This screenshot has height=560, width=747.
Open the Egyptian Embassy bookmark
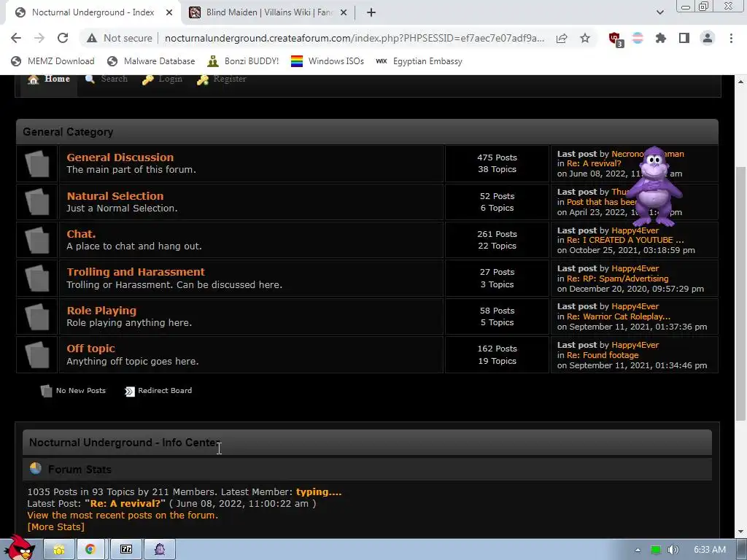pos(419,61)
